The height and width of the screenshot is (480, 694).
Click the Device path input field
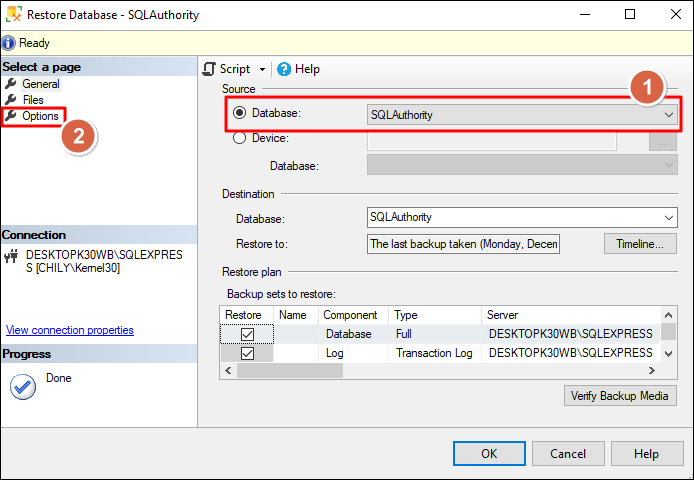492,141
